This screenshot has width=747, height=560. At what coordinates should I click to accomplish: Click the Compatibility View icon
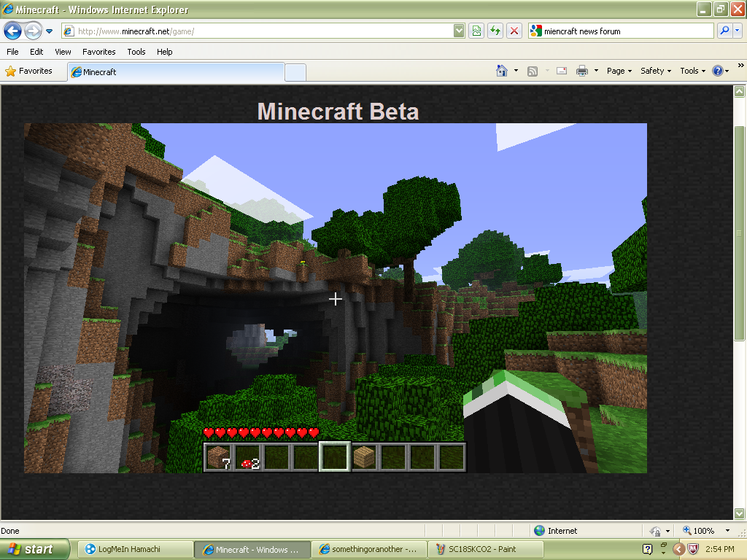(x=476, y=31)
